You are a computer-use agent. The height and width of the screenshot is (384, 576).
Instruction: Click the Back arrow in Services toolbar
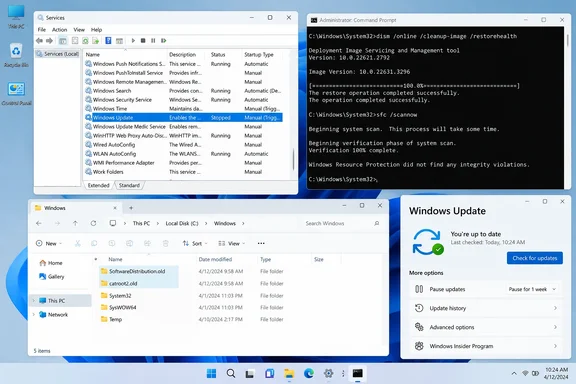39,40
